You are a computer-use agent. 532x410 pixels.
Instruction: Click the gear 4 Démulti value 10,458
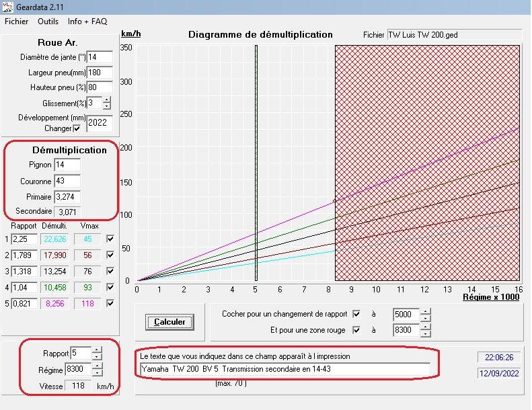54,288
